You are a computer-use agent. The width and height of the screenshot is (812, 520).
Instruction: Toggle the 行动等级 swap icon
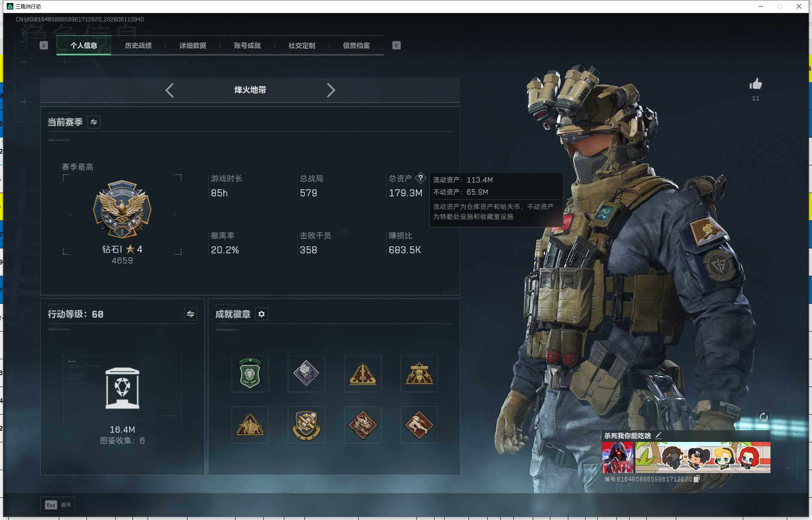pyautogui.click(x=190, y=314)
